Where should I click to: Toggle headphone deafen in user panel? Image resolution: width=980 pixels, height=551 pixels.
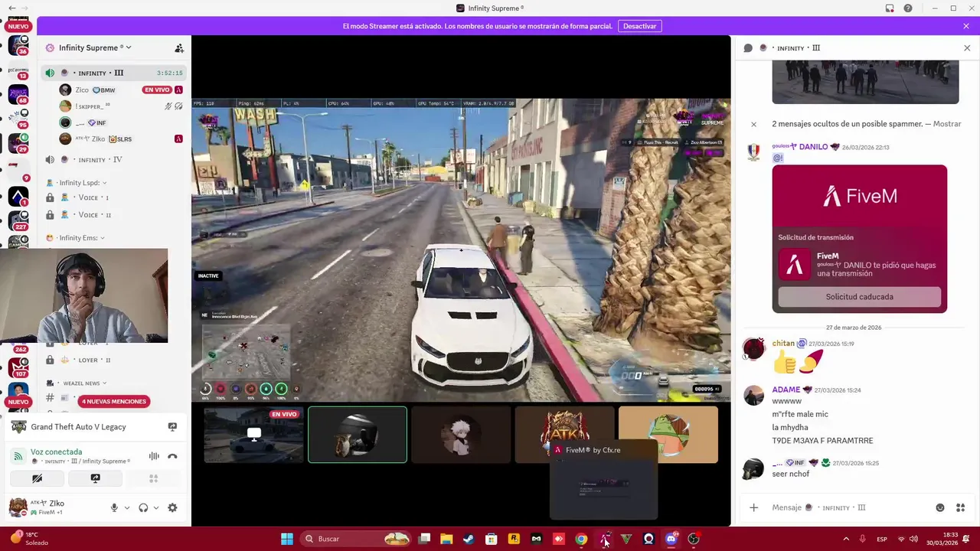pyautogui.click(x=143, y=507)
